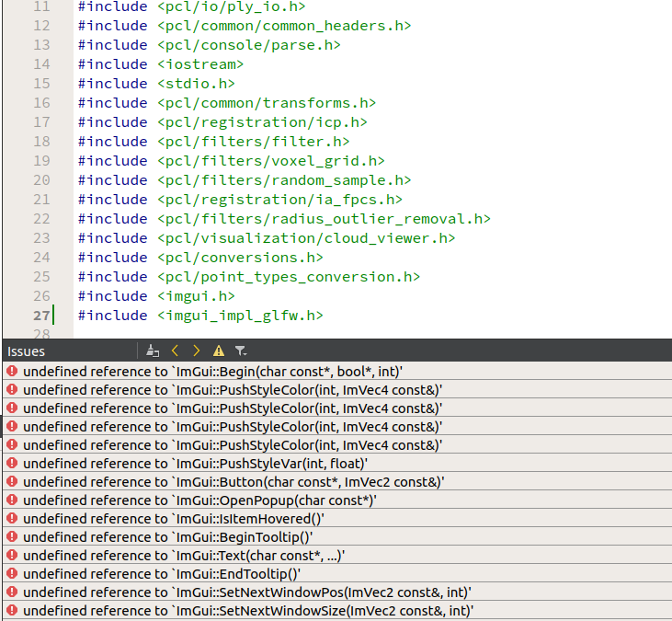Click the pcl/registration/icp.h include line
The height and width of the screenshot is (621, 672).
pos(222,122)
